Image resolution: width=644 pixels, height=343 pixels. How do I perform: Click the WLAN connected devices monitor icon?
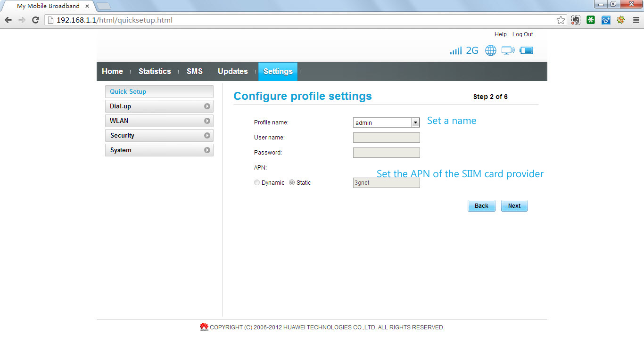(x=508, y=51)
